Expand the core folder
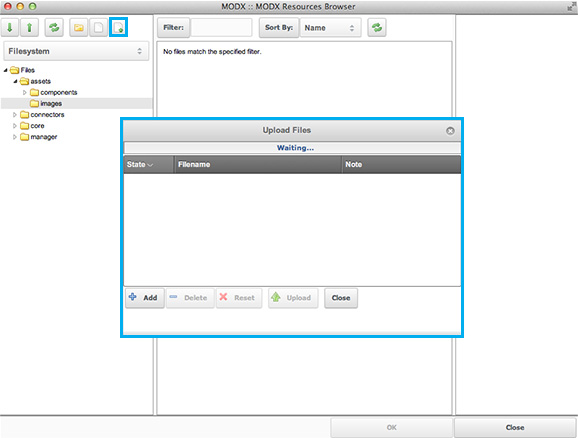 15,126
